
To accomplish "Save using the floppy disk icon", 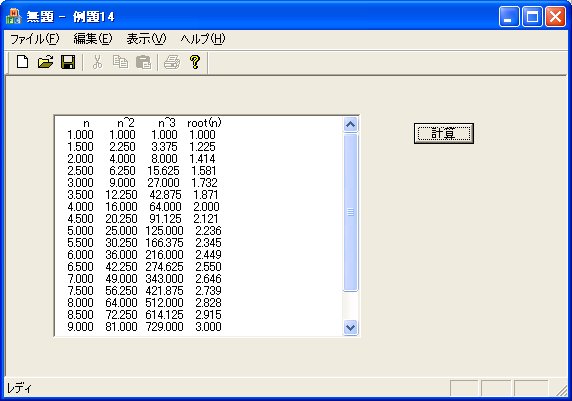I will tap(68, 62).
